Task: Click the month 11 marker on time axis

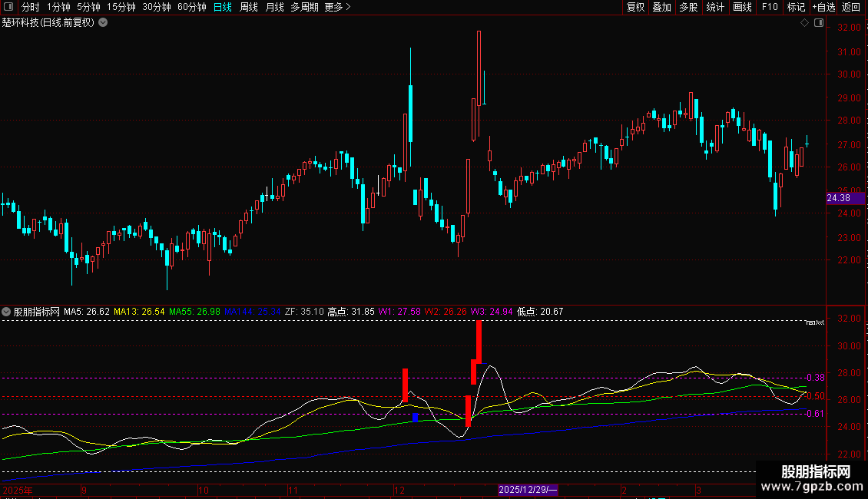Action: 293,490
